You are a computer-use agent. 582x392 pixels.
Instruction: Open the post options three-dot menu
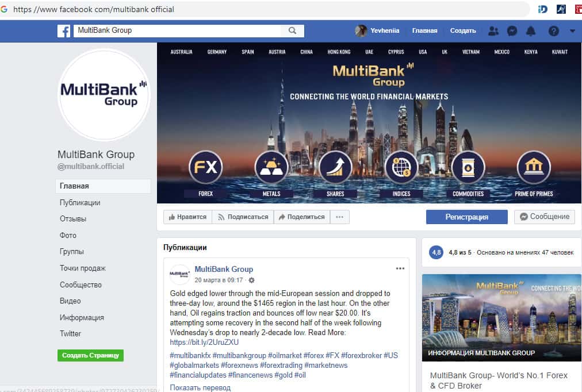pos(400,268)
